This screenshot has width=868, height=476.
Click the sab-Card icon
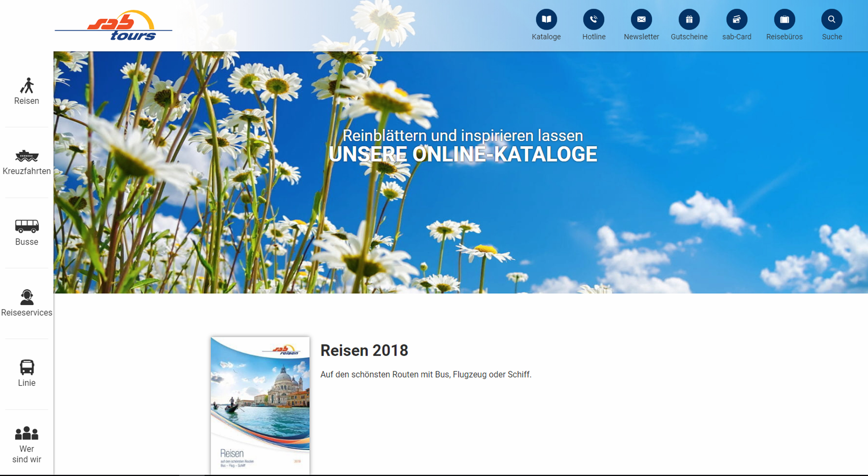[x=737, y=19]
